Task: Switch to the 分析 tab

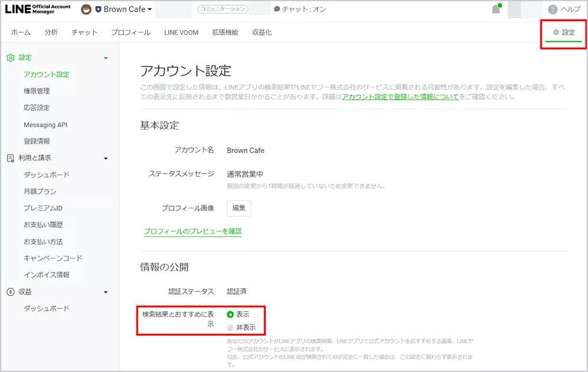Action: (x=51, y=32)
